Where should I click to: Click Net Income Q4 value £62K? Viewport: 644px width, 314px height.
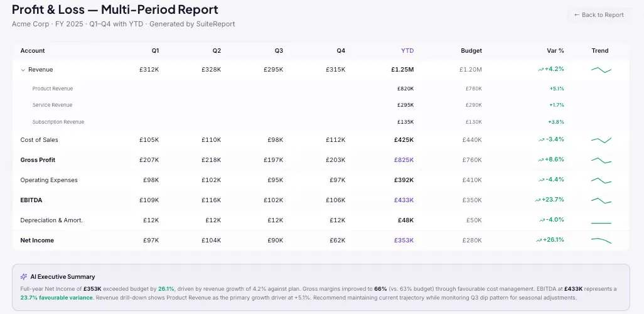pyautogui.click(x=337, y=241)
